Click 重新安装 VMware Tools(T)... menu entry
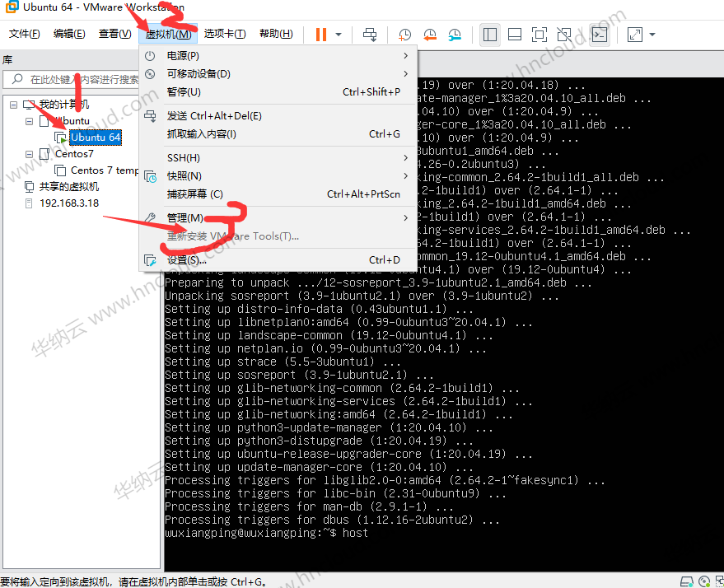This screenshot has width=724, height=588. coord(278,236)
